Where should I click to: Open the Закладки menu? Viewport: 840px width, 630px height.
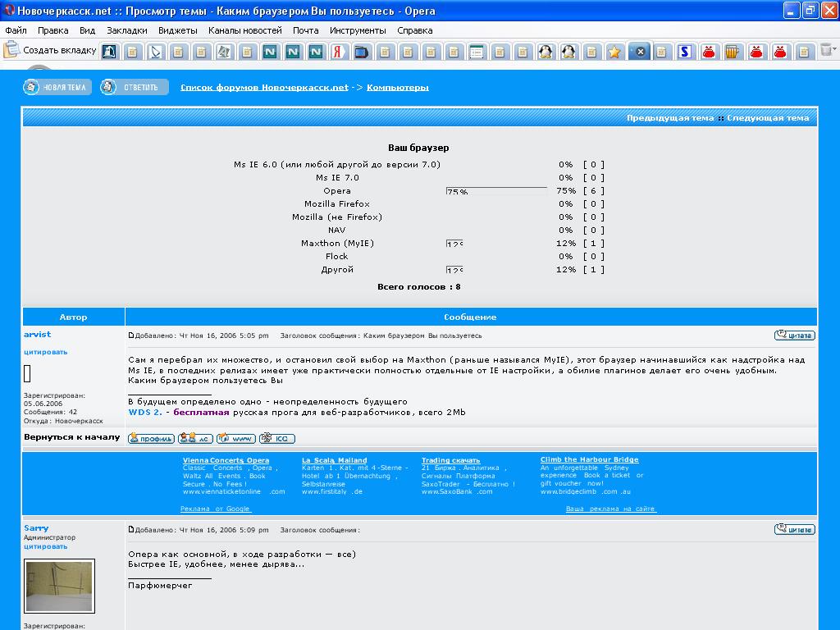pyautogui.click(x=127, y=30)
